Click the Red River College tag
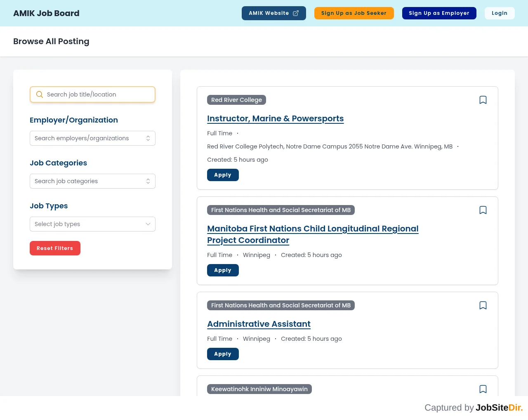This screenshot has height=420, width=528. pyautogui.click(x=236, y=100)
